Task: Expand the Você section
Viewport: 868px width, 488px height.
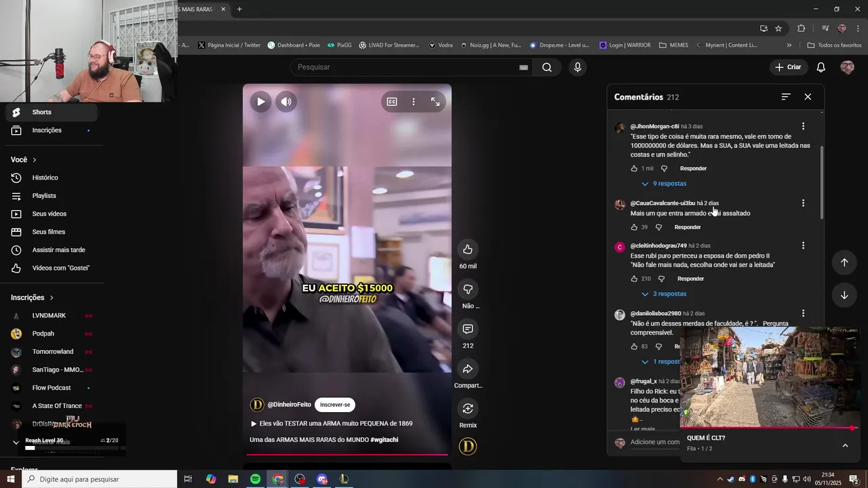Action: click(x=24, y=160)
